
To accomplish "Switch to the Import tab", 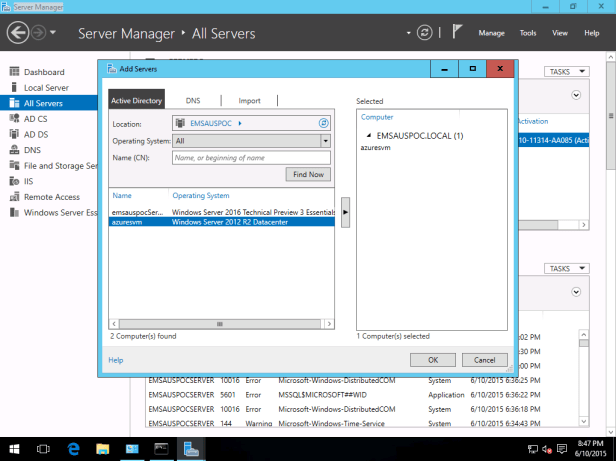I will 249,101.
